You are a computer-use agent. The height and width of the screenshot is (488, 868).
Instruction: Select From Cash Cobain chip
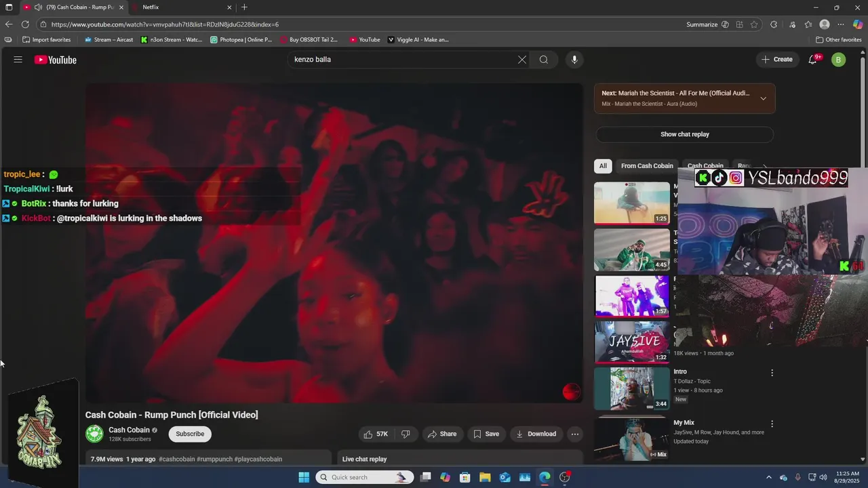pos(647,166)
